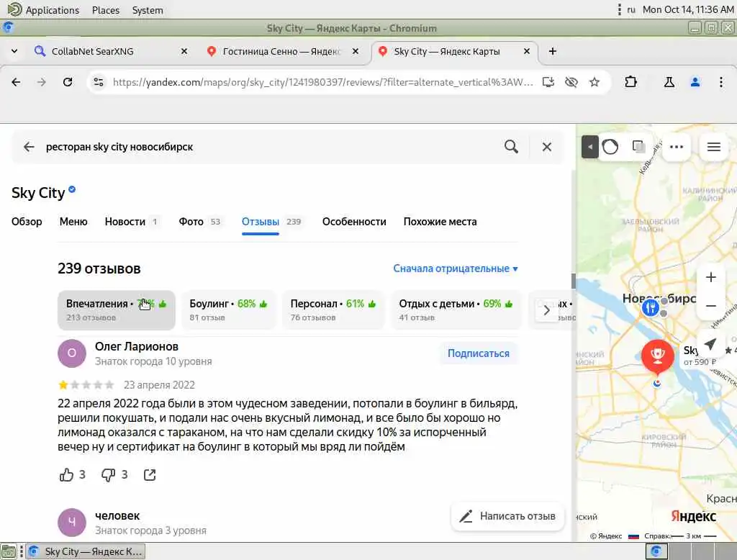Switch to the CollabNet SearXNG tab

(x=92, y=51)
